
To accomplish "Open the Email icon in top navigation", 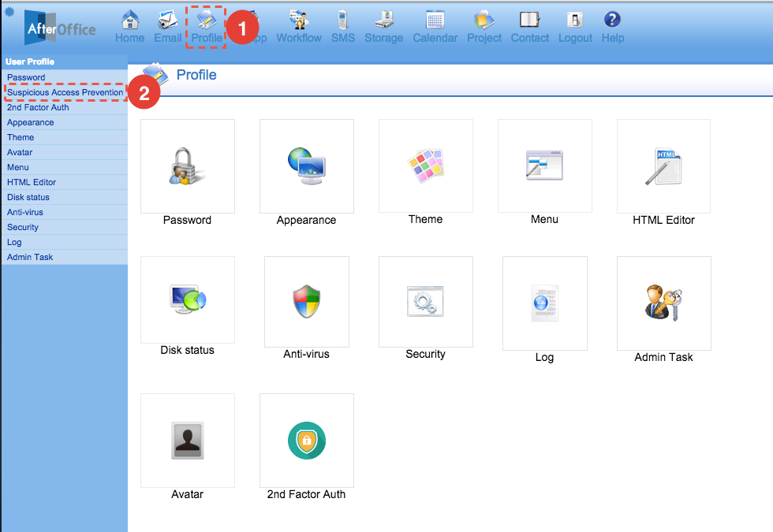I will [167, 20].
